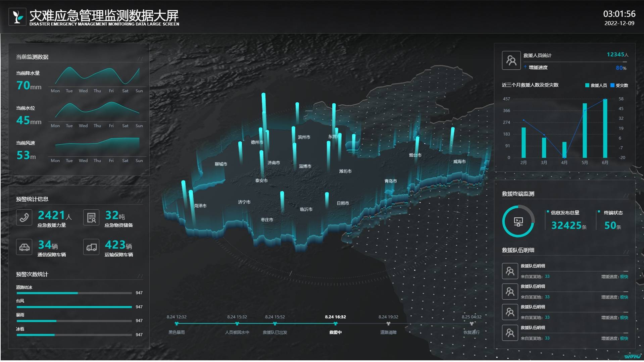Select the 8.24 16:32 救援中 timeline node
Viewport: 644px width, 362px height.
coord(335,324)
